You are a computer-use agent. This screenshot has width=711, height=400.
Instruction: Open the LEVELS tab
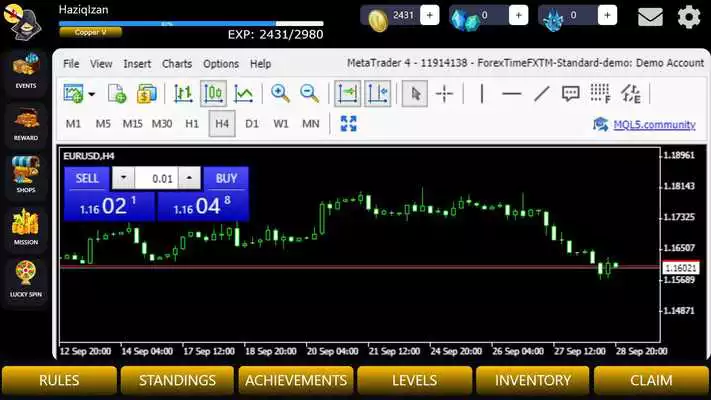click(414, 380)
